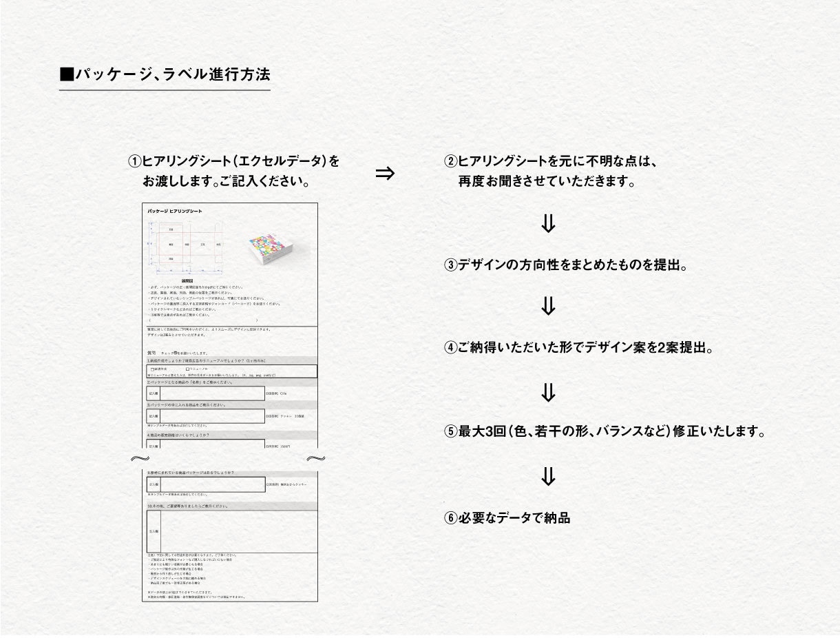Click the answer field for question 3 package contents

212,416
